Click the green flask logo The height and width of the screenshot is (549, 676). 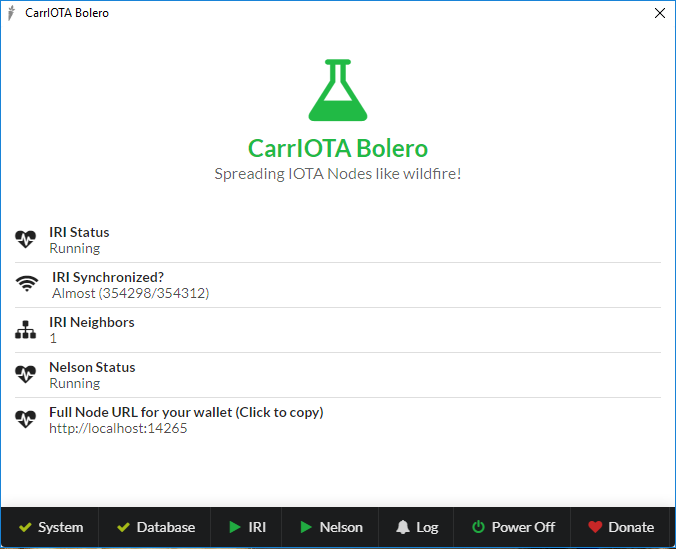click(338, 90)
